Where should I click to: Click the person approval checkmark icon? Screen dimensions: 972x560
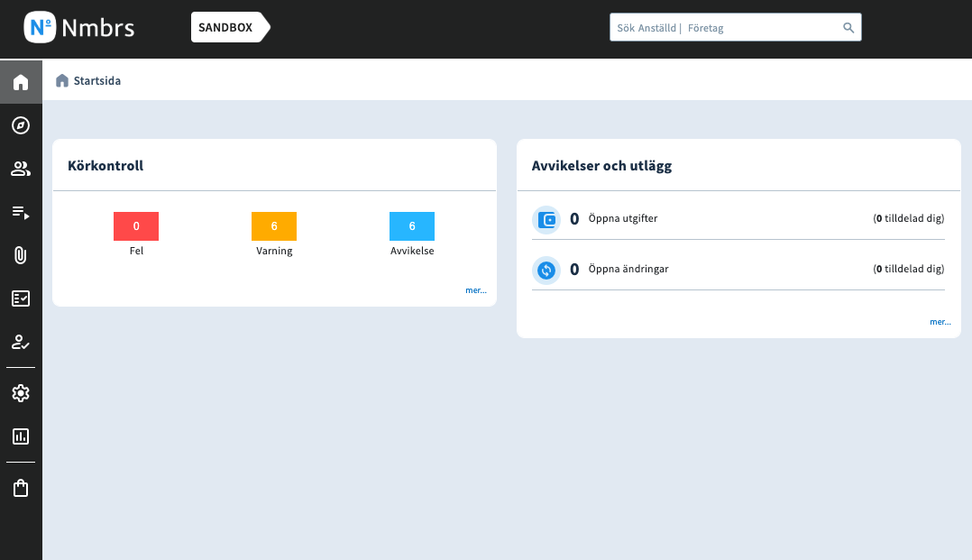coord(21,342)
